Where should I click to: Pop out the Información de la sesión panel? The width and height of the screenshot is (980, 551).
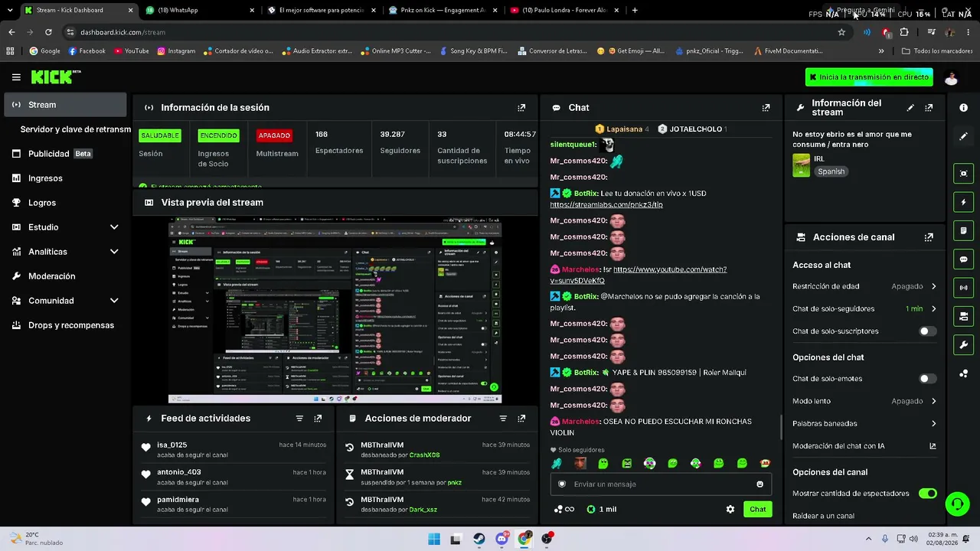[x=521, y=108]
